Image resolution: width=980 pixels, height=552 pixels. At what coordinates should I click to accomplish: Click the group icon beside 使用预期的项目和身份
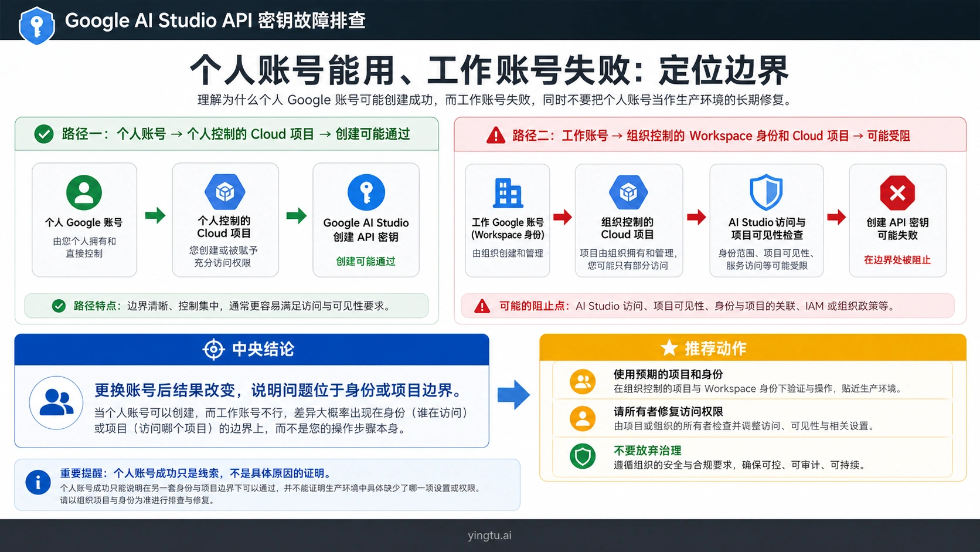(x=583, y=382)
